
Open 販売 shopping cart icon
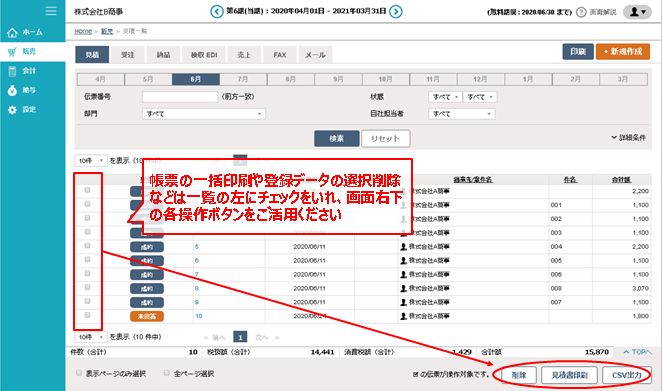[12, 52]
